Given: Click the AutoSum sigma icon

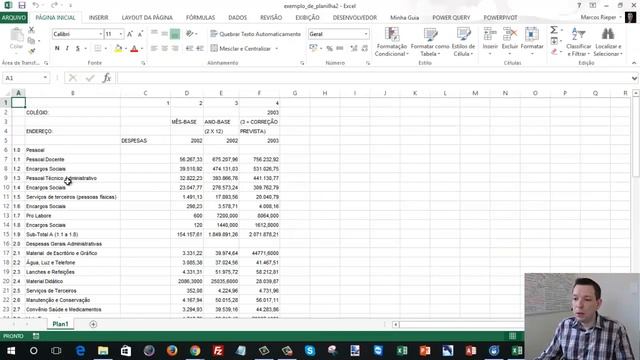Looking at the screenshot, I should [x=554, y=30].
